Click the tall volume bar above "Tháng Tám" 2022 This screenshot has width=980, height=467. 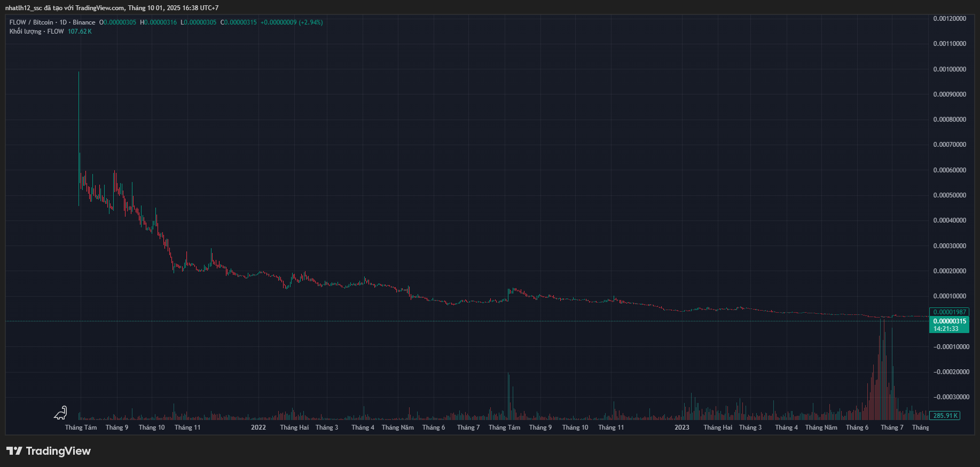point(508,397)
